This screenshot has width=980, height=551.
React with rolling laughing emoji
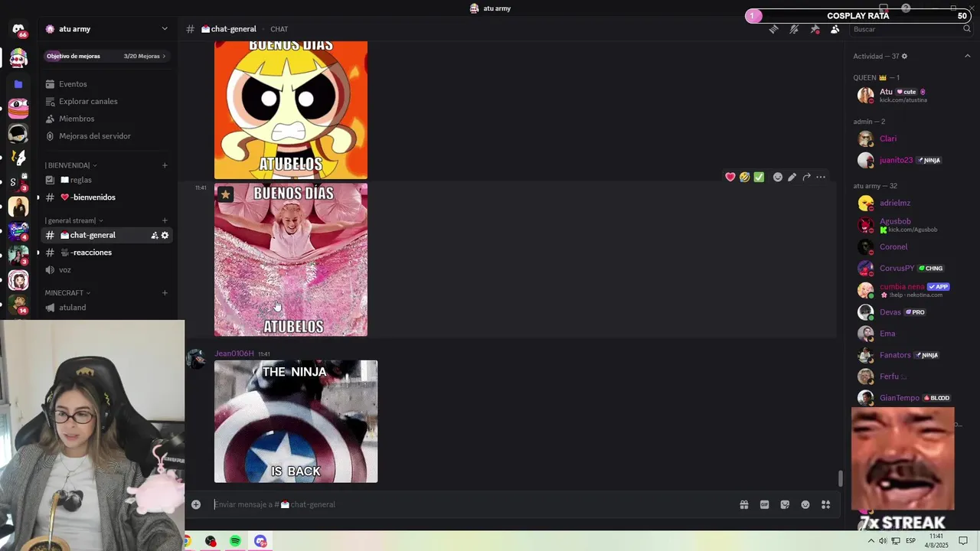[744, 177]
